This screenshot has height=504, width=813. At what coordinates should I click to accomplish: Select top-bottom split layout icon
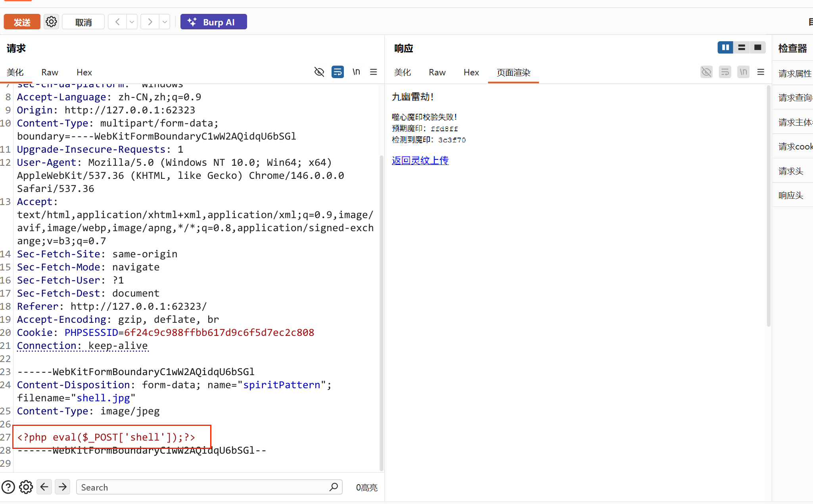742,48
